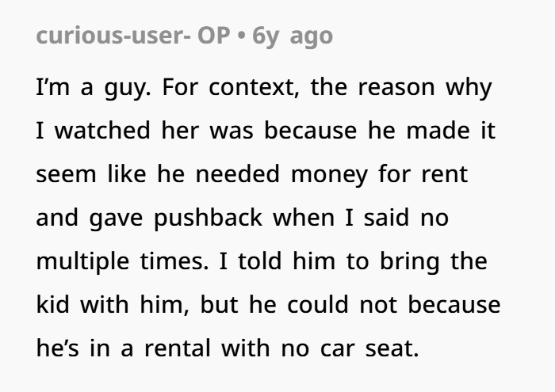This screenshot has height=392, width=555.
Task: Click the word "bring" in the fifth line
Action: 410,262
